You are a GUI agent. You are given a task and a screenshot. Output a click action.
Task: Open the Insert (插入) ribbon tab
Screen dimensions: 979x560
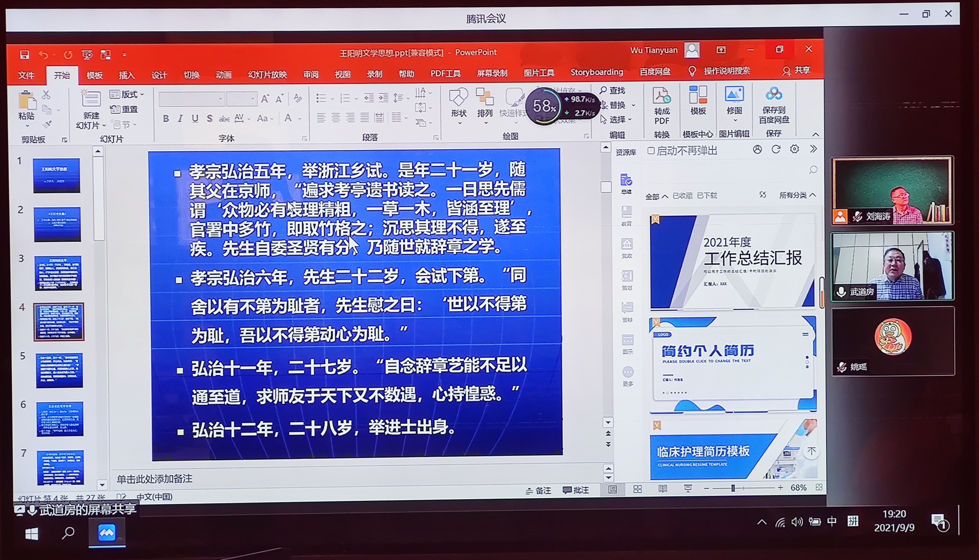click(x=127, y=75)
